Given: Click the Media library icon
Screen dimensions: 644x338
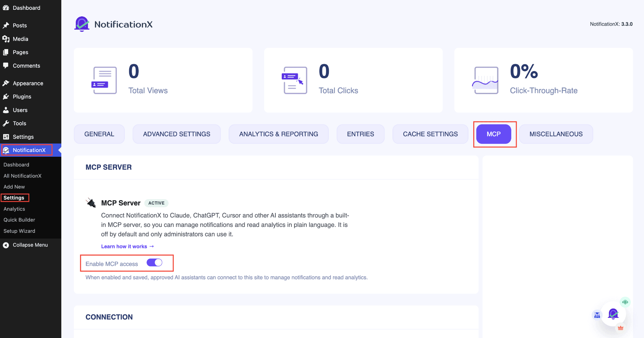Looking at the screenshot, I should (x=6, y=39).
